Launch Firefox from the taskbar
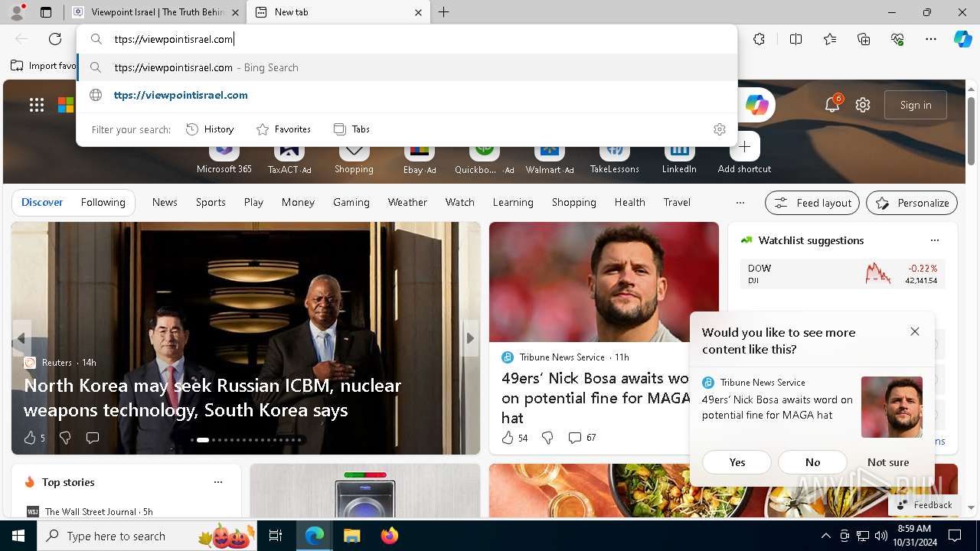The image size is (980, 551). tap(390, 536)
